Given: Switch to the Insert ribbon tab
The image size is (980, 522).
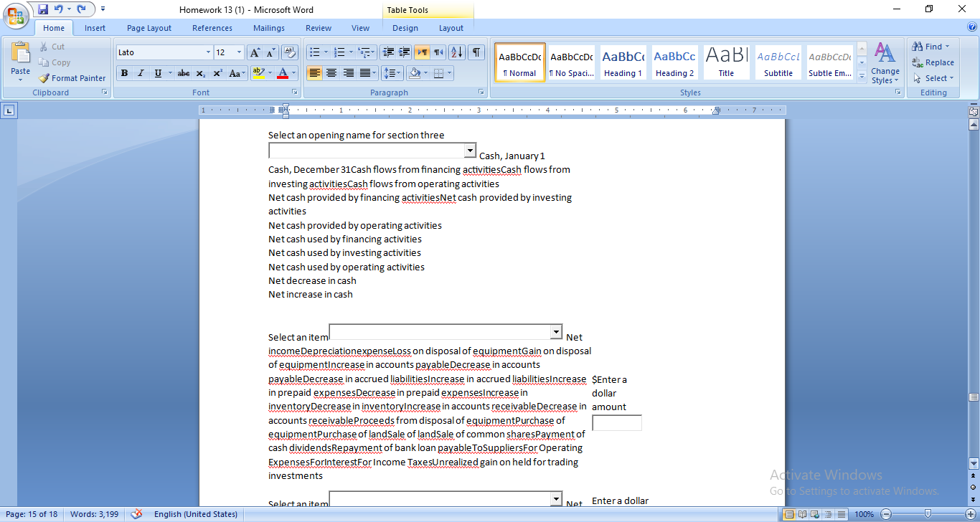Looking at the screenshot, I should 95,28.
